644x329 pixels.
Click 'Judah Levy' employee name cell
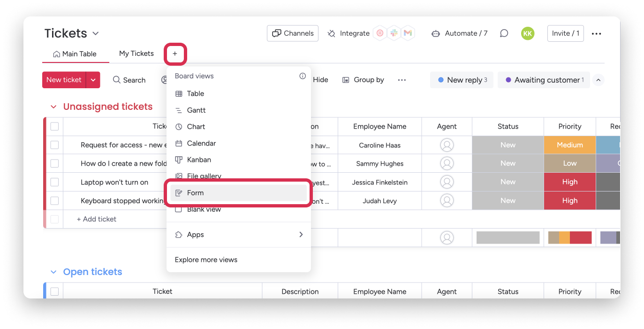point(380,201)
